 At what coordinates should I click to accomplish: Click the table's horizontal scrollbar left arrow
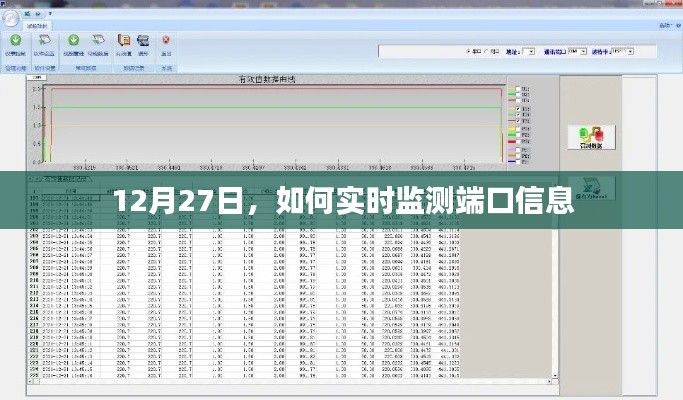(x=30, y=381)
